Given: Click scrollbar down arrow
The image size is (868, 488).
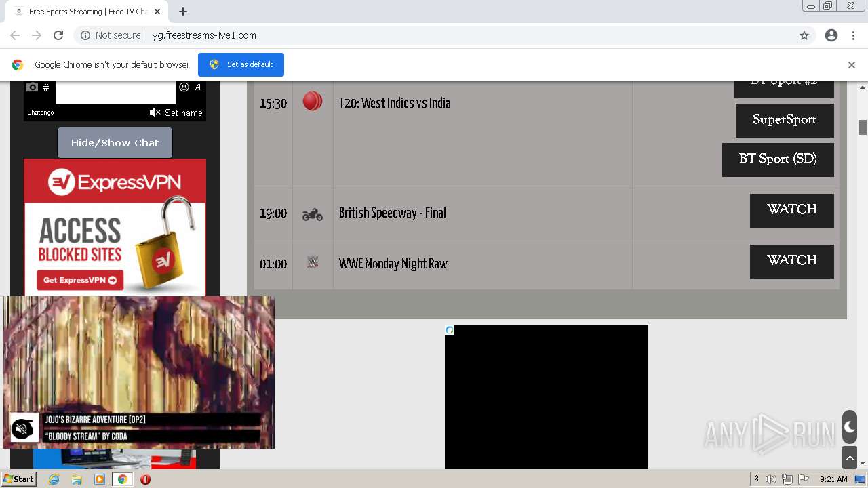Looking at the screenshot, I should click(x=863, y=464).
